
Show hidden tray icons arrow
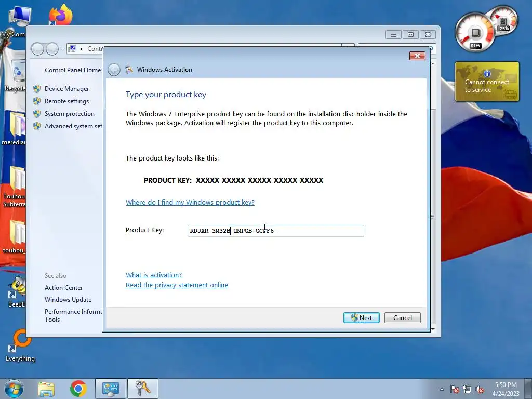coord(442,389)
